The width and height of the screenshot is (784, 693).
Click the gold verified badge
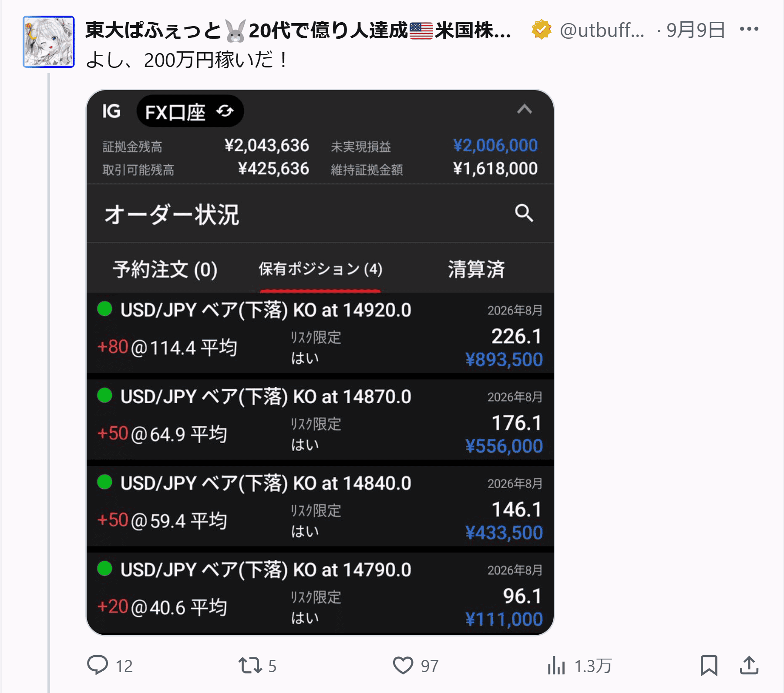click(x=541, y=30)
